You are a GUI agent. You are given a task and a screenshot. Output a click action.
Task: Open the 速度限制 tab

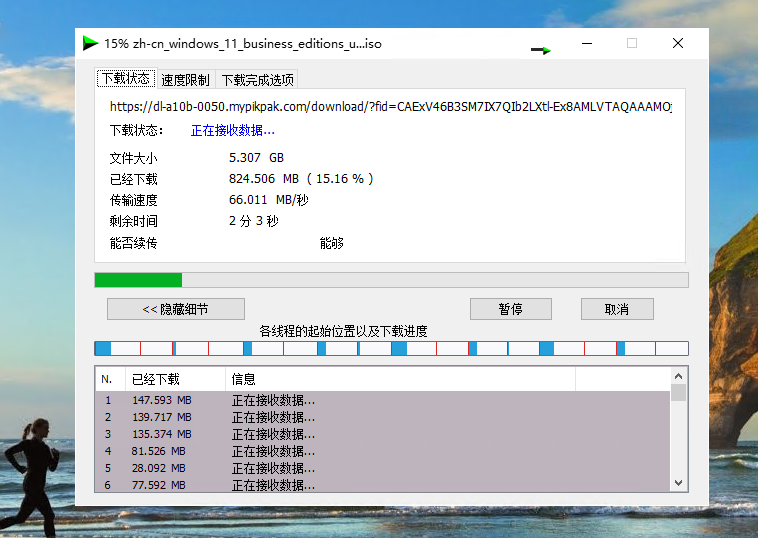[185, 80]
